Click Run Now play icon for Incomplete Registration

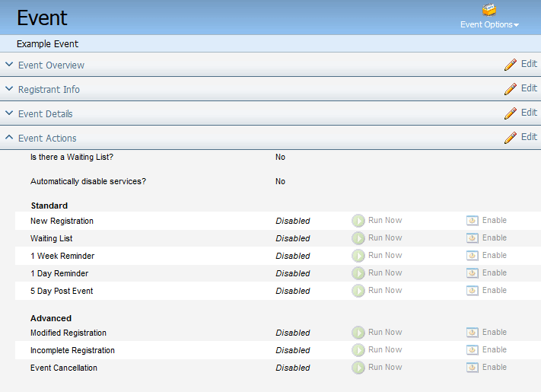click(x=358, y=350)
